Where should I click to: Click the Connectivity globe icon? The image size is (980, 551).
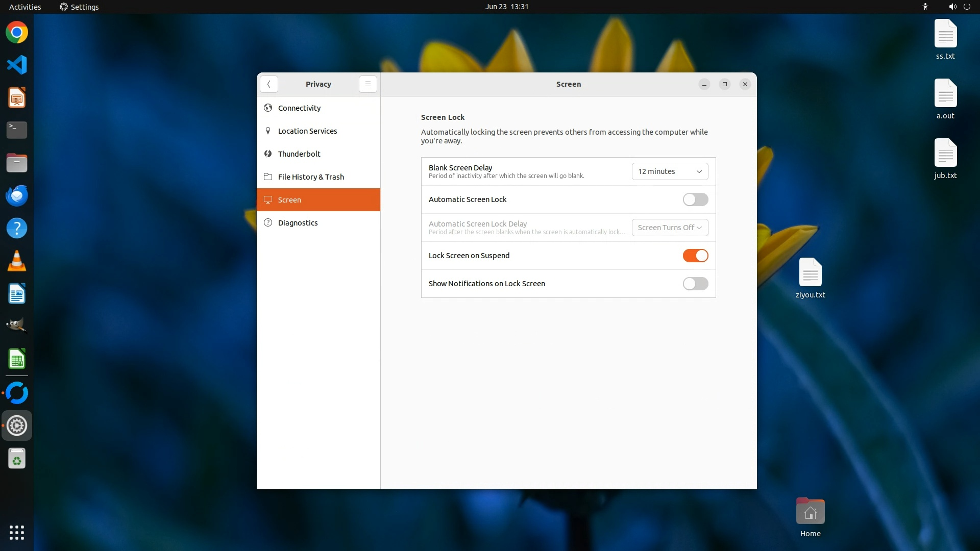point(268,108)
